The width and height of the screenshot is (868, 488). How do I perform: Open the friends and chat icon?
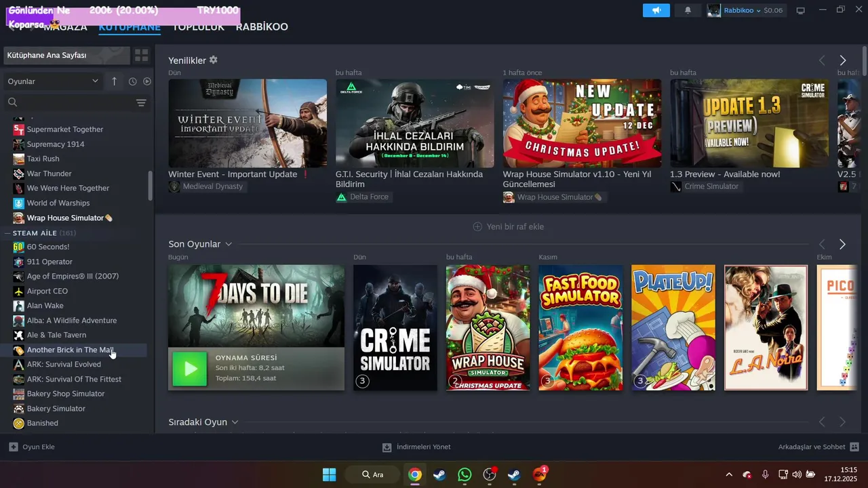[x=854, y=447]
